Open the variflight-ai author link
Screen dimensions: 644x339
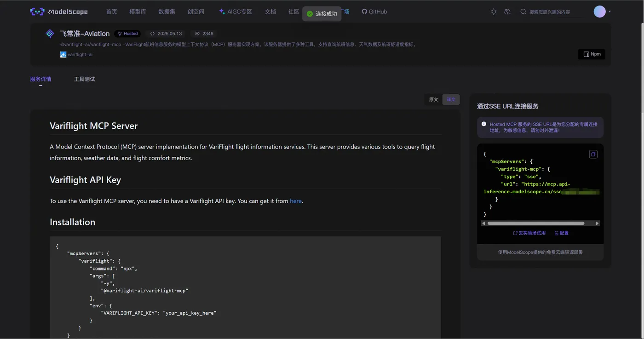(80, 54)
